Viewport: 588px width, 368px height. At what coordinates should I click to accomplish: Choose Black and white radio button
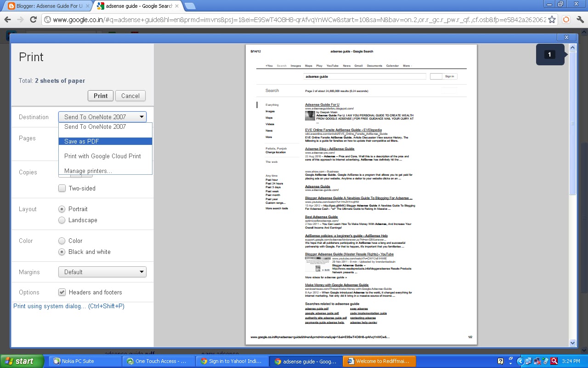pos(62,252)
